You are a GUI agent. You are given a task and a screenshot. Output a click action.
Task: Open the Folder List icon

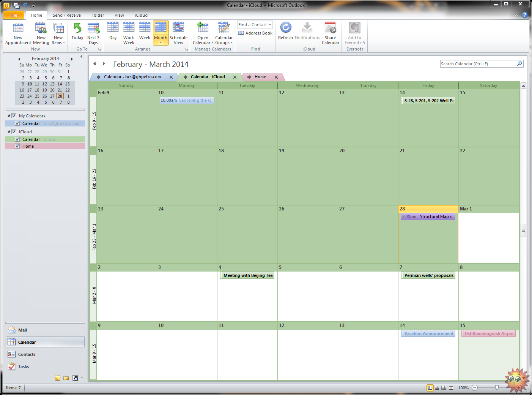66,378
